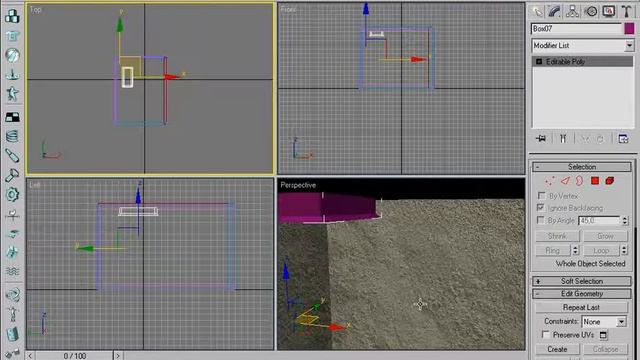This screenshot has height=360, width=640.
Task: Expand the Soft Selection rollout
Action: point(582,281)
